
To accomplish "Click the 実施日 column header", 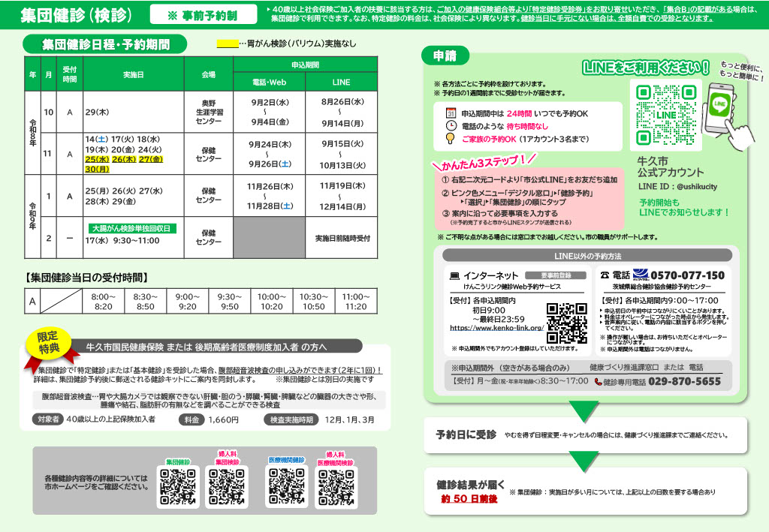I will point(134,74).
